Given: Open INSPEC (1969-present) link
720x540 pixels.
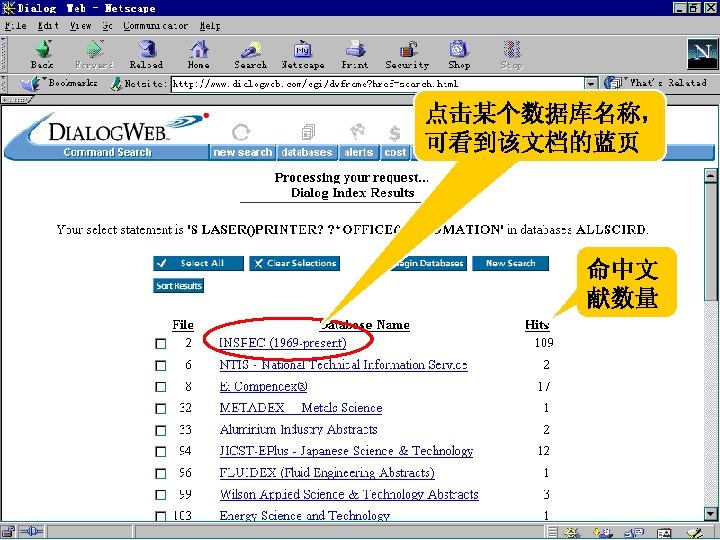Looking at the screenshot, I should pyautogui.click(x=283, y=343).
